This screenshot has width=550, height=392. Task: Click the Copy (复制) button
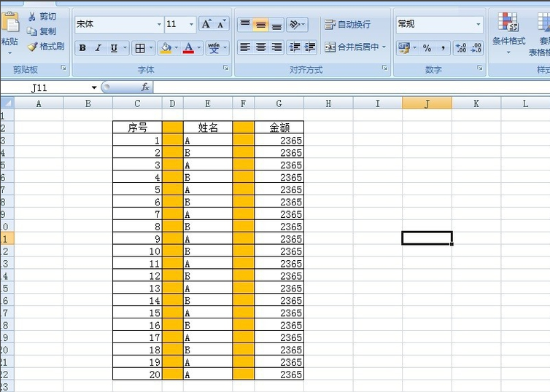42,31
